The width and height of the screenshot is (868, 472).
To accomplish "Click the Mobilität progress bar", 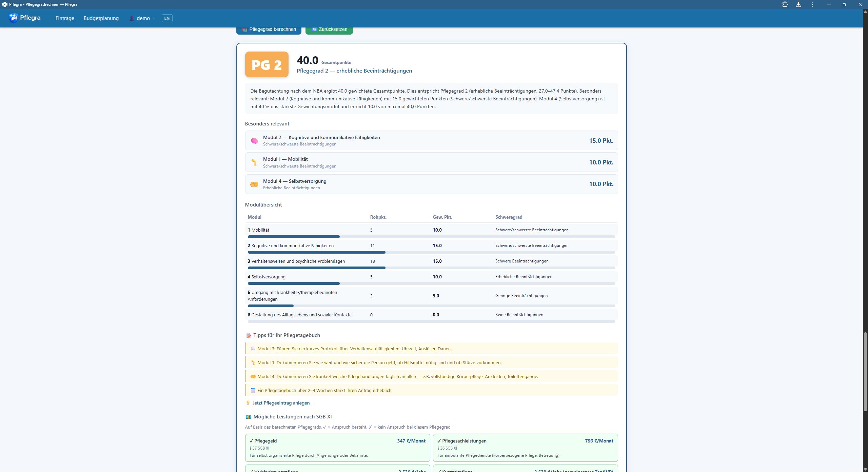I will coord(431,237).
